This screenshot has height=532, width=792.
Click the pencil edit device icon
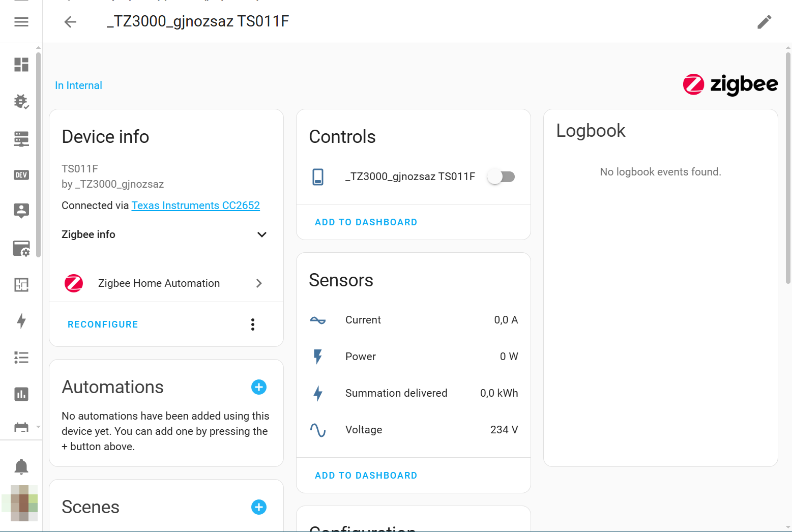[x=764, y=22]
